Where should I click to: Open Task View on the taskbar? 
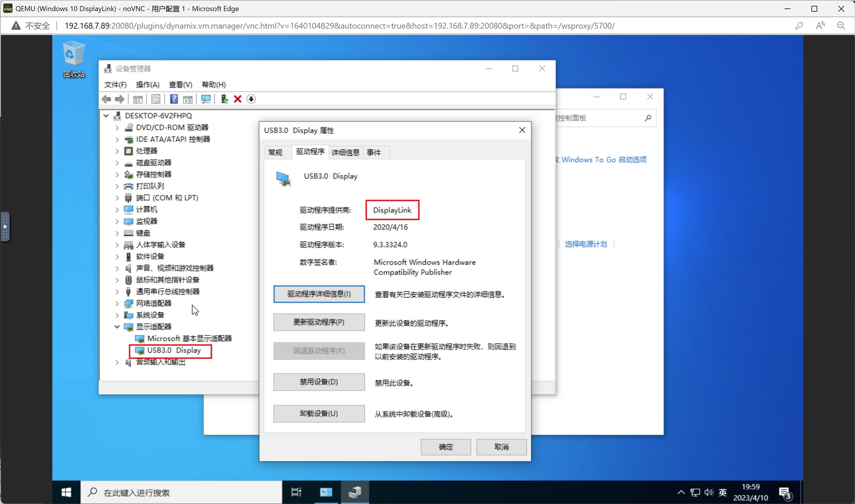tap(296, 492)
